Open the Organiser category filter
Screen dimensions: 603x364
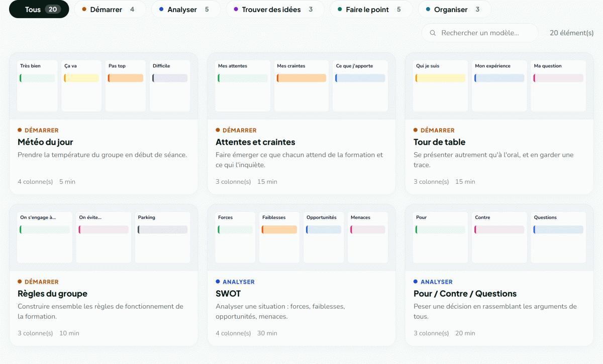tap(454, 10)
